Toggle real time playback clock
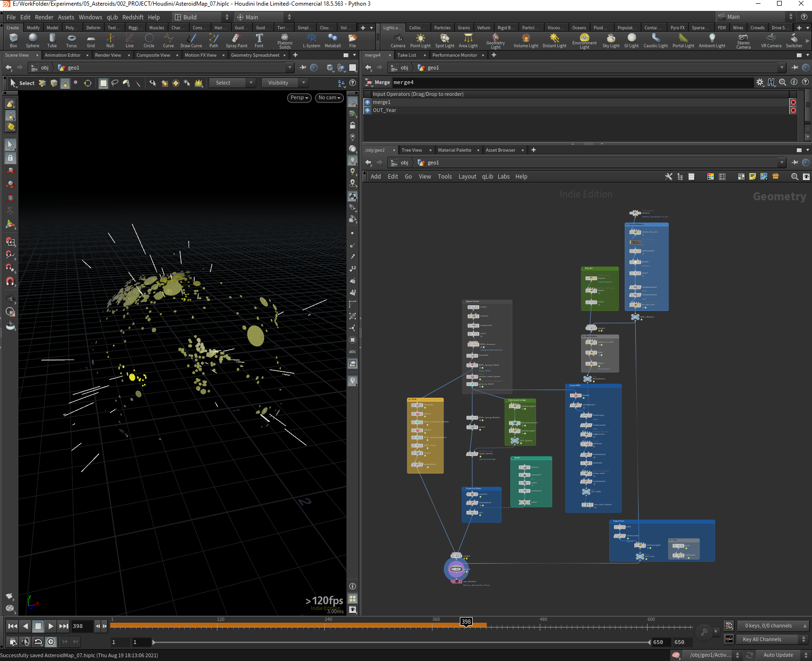This screenshot has height=661, width=812. (51, 642)
